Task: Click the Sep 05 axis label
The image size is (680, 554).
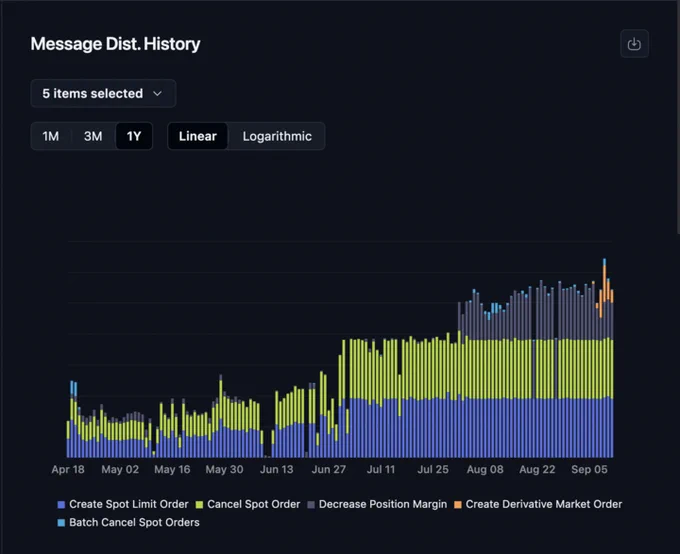Action: click(x=589, y=469)
